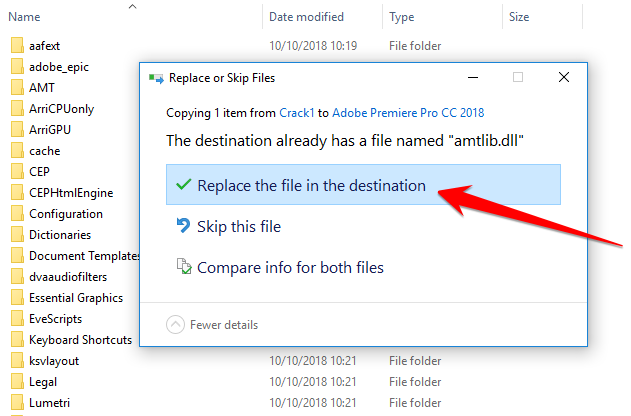Click the Compare info files icon
The image size is (631, 416).
182,267
